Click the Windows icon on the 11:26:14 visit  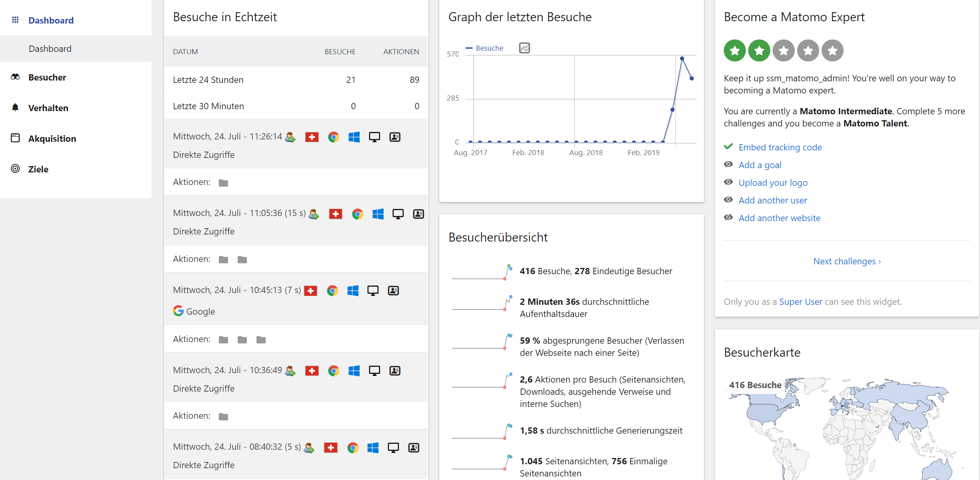click(354, 137)
